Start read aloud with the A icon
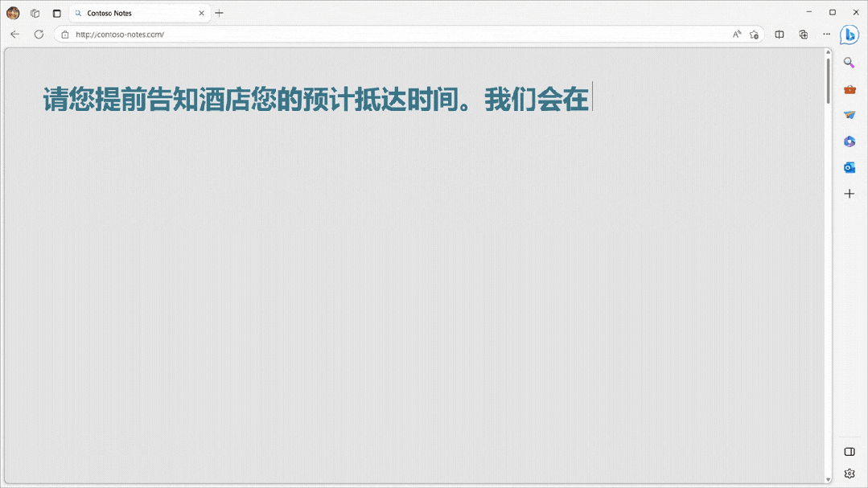 coord(736,34)
